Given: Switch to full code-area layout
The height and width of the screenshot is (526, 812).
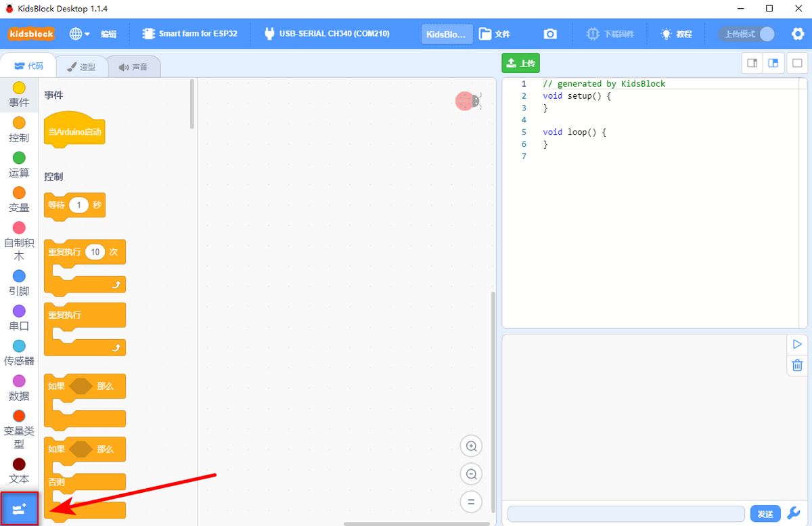Looking at the screenshot, I should (x=797, y=63).
